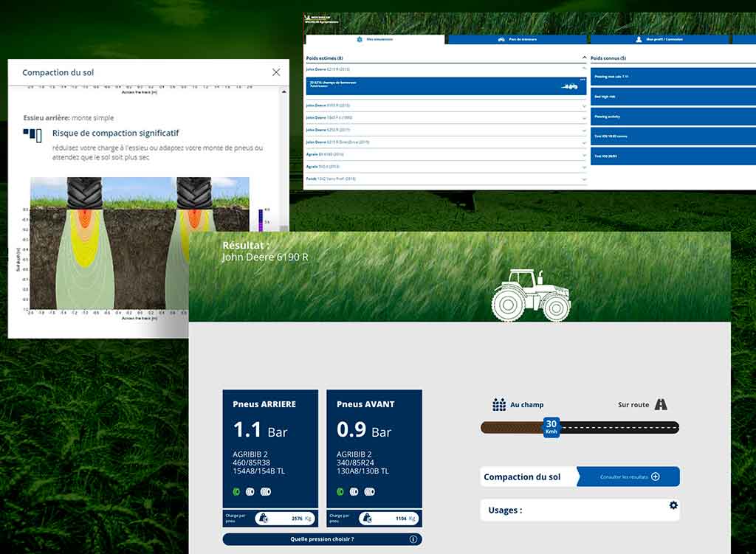Click the 30 Kmh speed slider handle
756x554 pixels.
551,427
